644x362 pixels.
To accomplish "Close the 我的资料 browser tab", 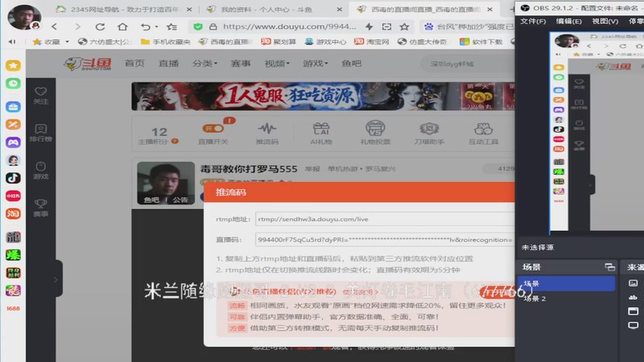I will [339, 9].
